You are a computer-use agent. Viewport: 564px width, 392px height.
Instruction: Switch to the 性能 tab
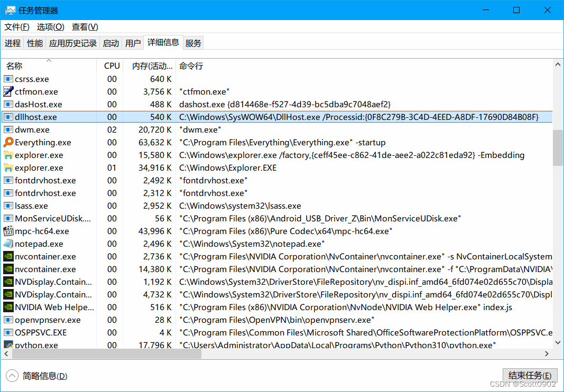coord(35,43)
